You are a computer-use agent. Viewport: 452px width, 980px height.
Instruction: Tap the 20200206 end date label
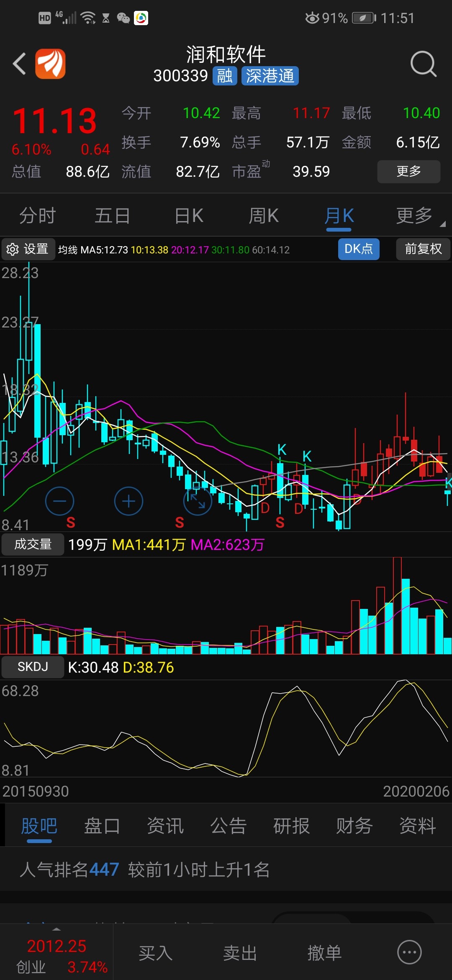click(416, 791)
